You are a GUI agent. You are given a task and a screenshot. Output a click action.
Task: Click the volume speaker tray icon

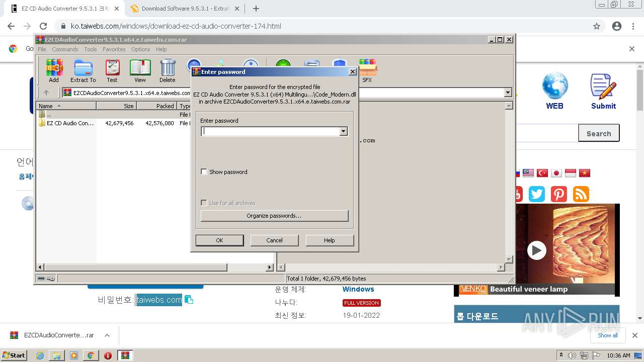tap(572, 355)
